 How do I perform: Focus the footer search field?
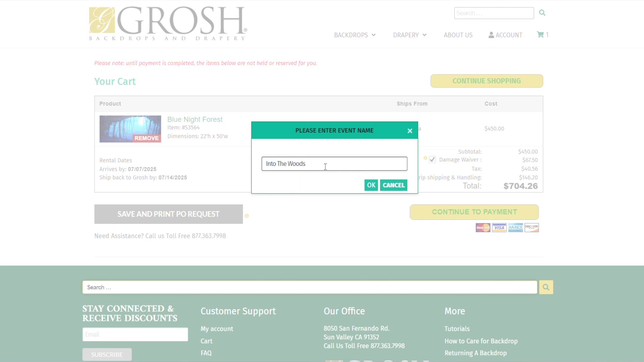(310, 287)
